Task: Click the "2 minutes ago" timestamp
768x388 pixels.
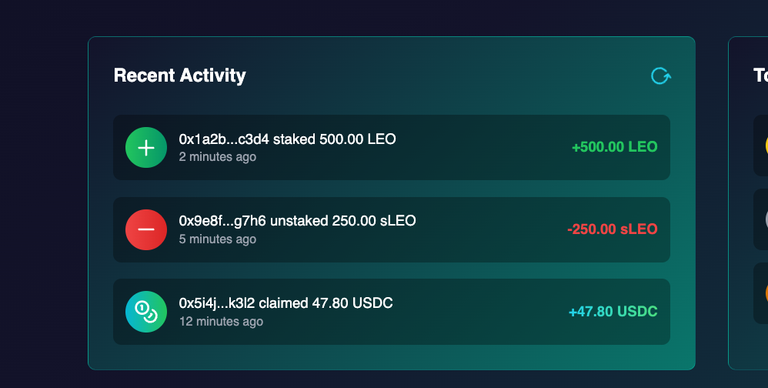Action: [217, 157]
